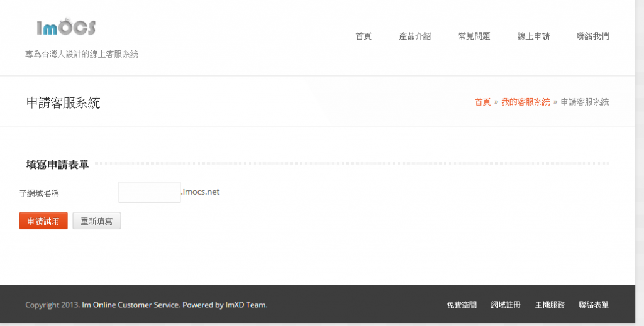Open the 網域註冊 footer link
The width and height of the screenshot is (644, 326).
506,305
